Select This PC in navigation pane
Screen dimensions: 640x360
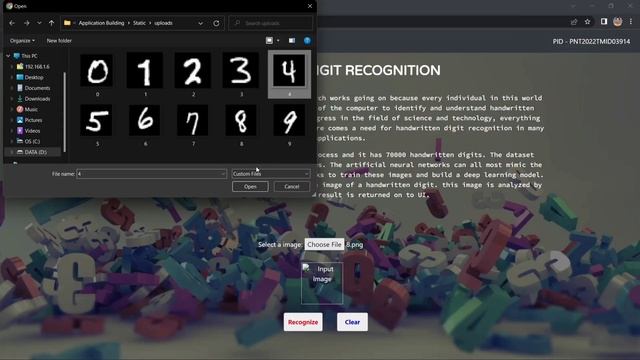point(29,56)
